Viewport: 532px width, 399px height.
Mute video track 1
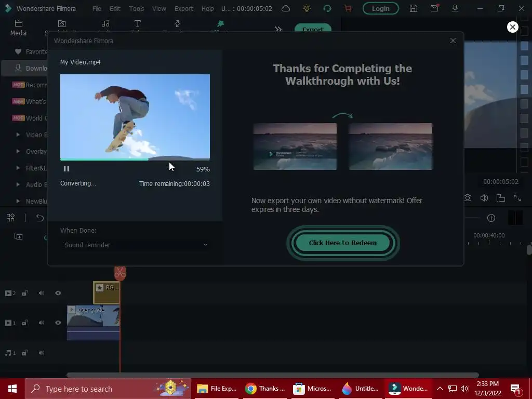click(x=42, y=323)
